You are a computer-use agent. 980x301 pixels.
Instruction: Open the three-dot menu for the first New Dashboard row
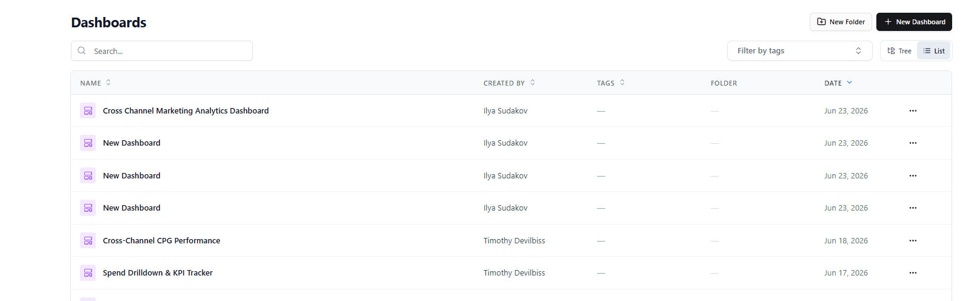(913, 143)
